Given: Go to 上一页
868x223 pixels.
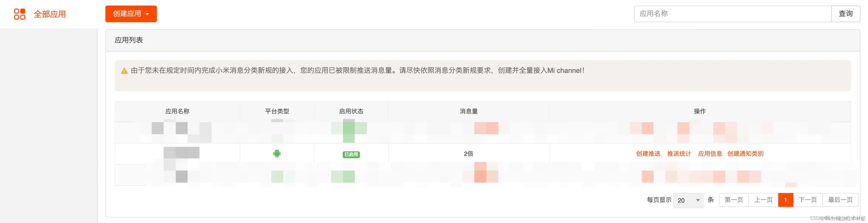Looking at the screenshot, I should 763,200.
